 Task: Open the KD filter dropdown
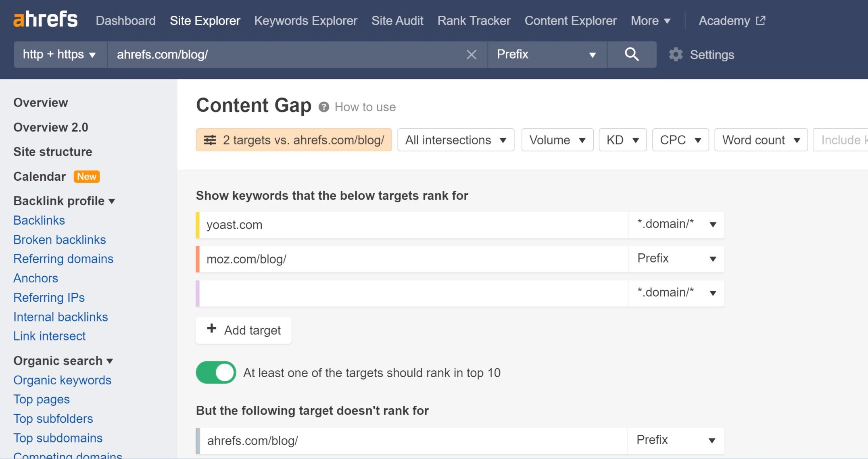click(623, 140)
